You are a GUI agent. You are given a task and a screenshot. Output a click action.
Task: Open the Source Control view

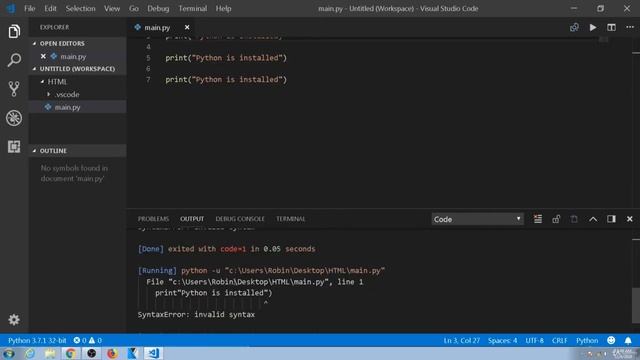point(14,89)
